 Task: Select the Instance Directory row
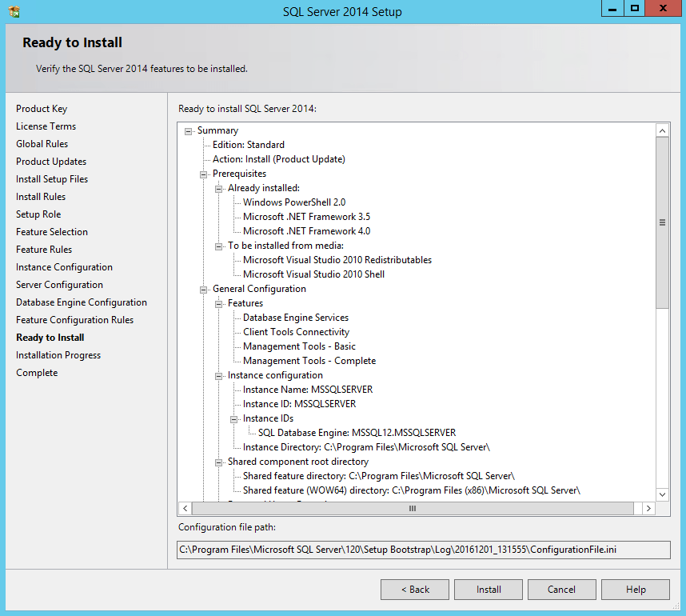[366, 447]
